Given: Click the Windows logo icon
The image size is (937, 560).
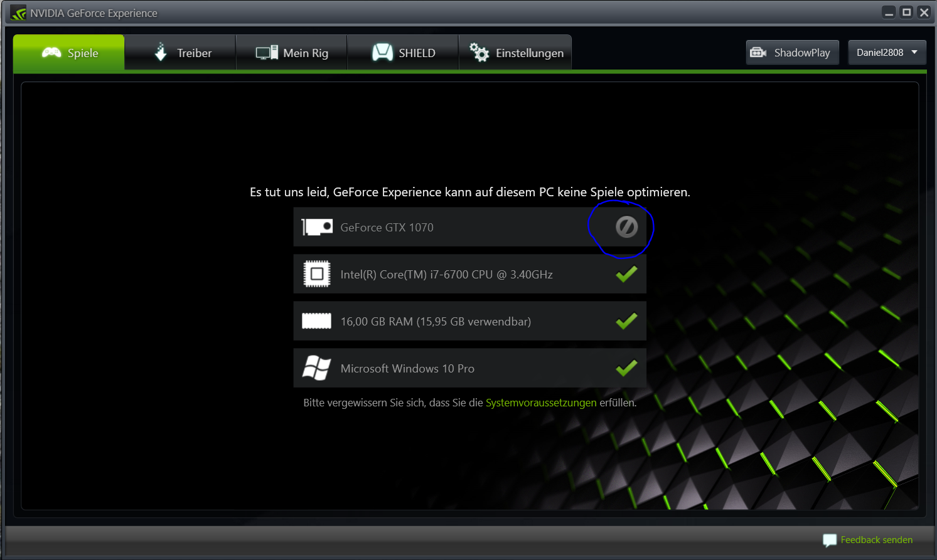Looking at the screenshot, I should tap(317, 368).
